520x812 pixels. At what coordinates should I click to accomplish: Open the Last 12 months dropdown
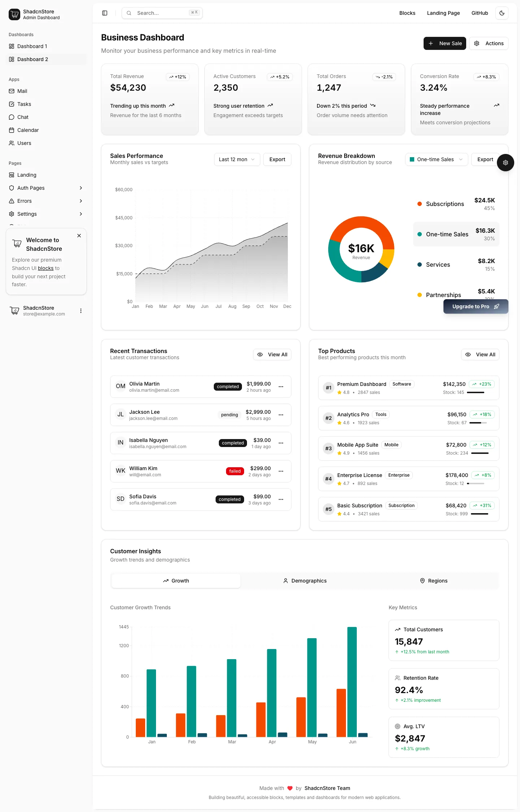[x=237, y=159]
